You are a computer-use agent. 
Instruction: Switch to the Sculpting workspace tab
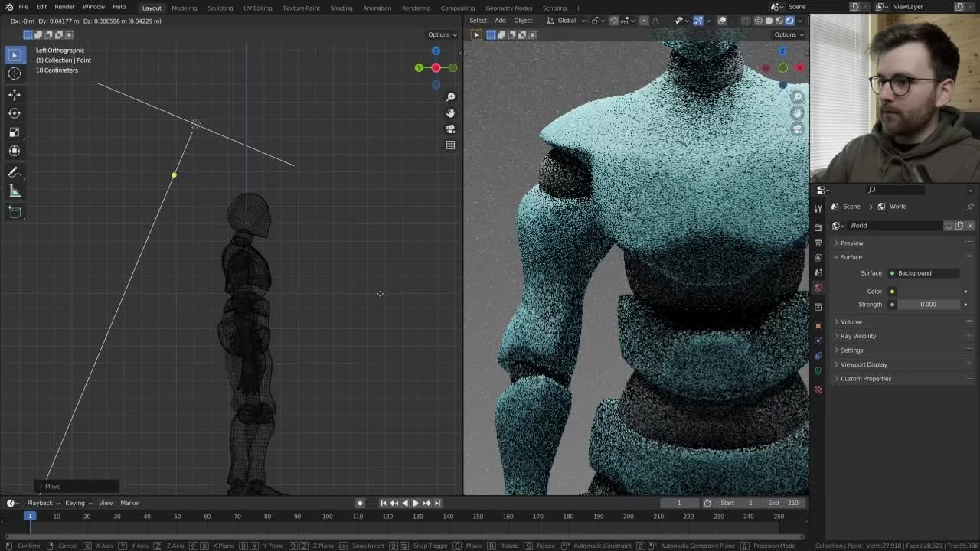[220, 8]
